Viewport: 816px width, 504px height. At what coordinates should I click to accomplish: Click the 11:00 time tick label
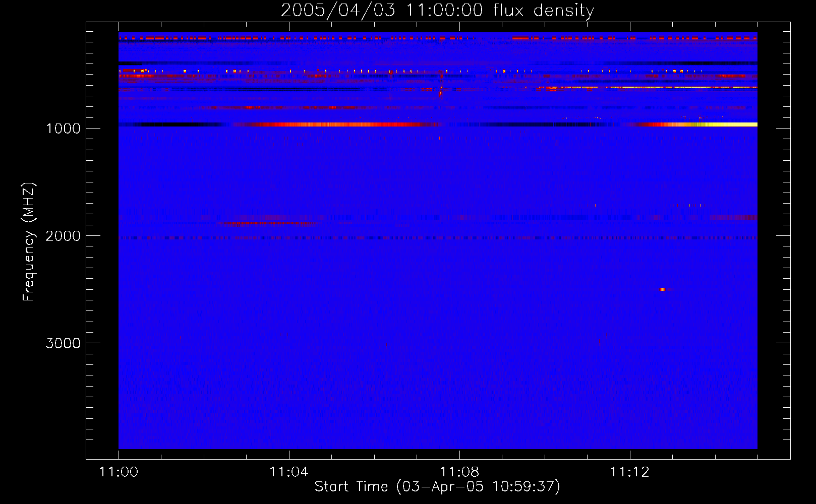pyautogui.click(x=119, y=472)
